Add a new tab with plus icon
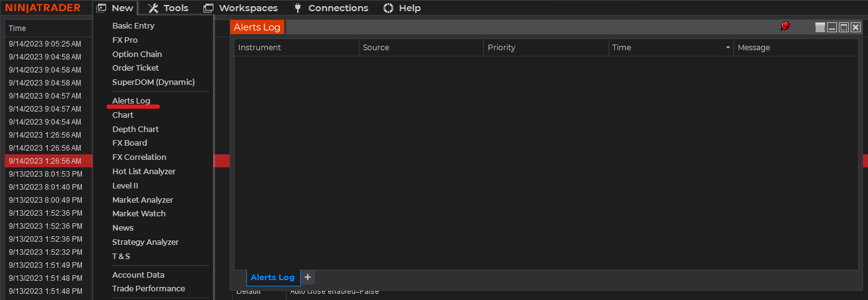 coord(308,277)
